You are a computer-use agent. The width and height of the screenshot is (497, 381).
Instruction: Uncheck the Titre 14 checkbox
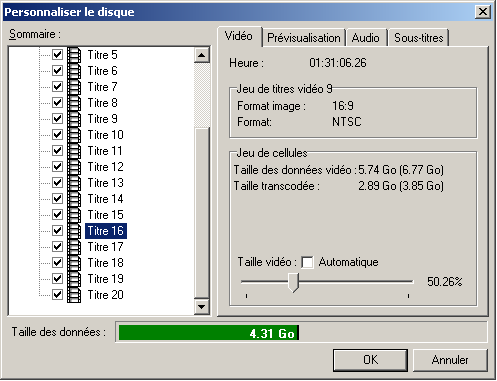point(57,198)
